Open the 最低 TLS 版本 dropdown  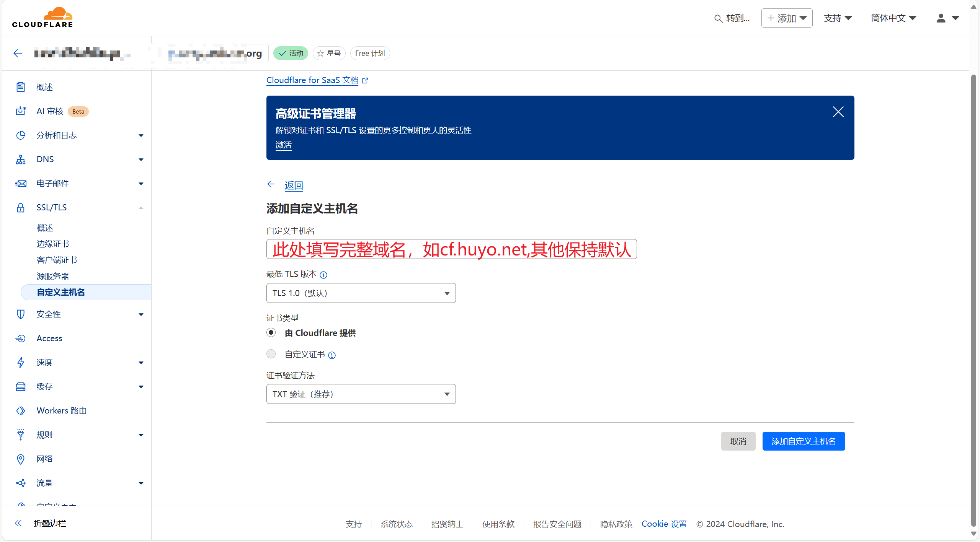(x=361, y=293)
